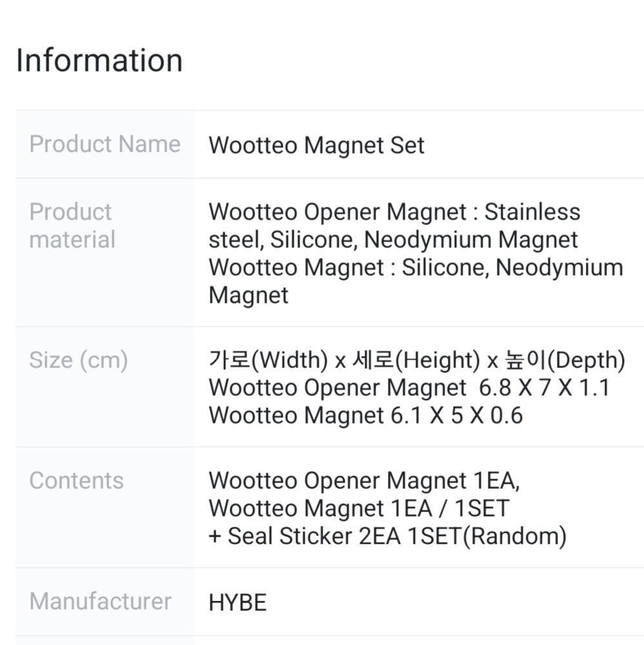Select the HYBE manufacturer value
Viewport: 644px width, 645px height.
click(x=237, y=602)
